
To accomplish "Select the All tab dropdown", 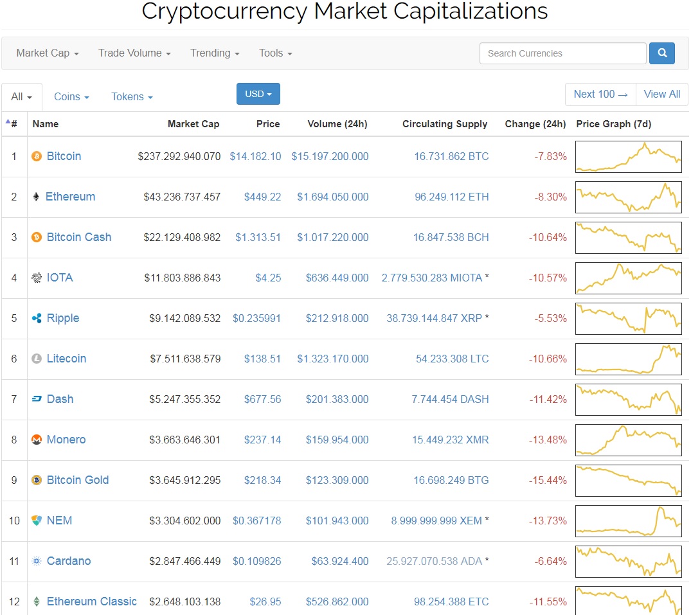I will (21, 97).
